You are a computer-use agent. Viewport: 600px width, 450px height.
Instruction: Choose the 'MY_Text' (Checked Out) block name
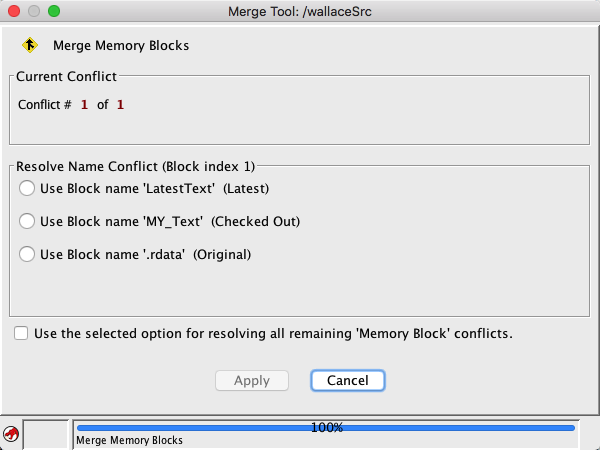[x=27, y=221]
